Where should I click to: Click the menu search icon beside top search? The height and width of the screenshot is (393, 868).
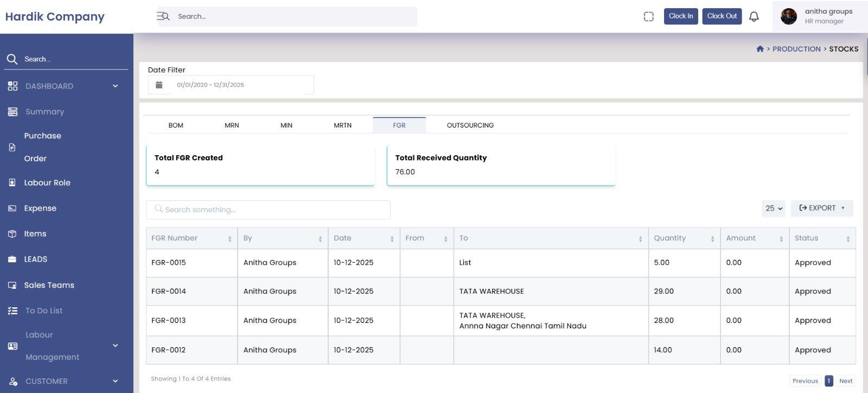click(163, 16)
